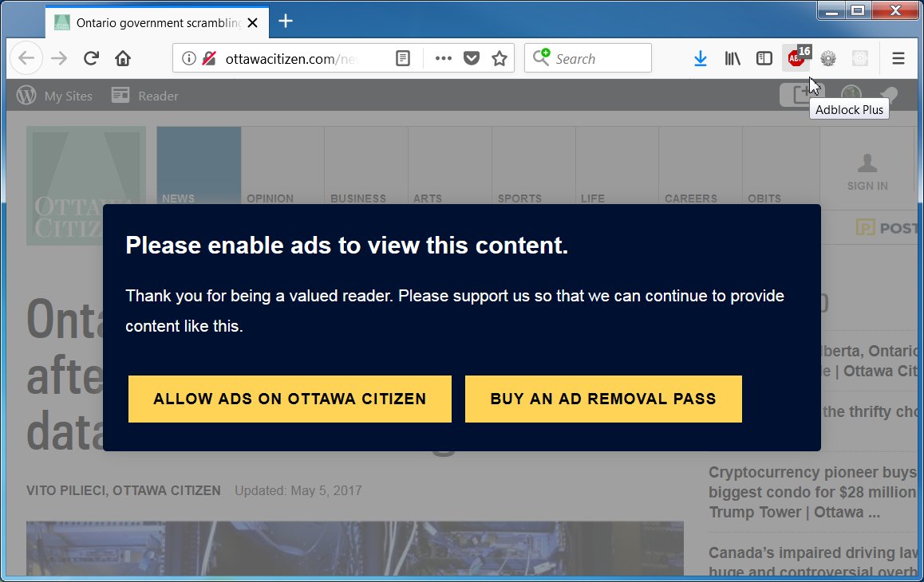Open the search engine dropdown in search bar
Viewport: 924px width, 582px height.
pos(541,57)
